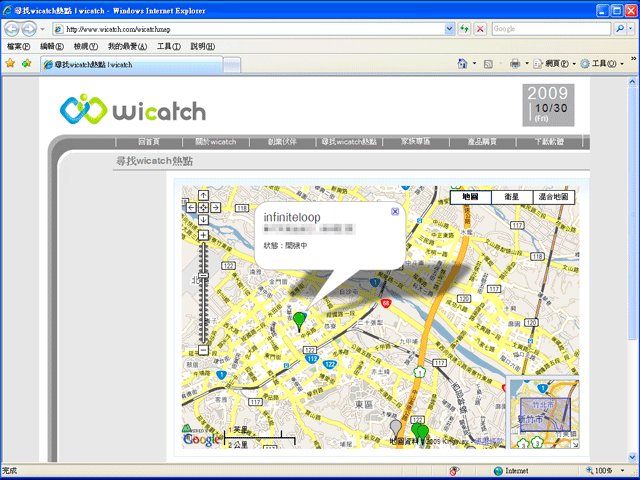Click the address bar URL field
This screenshot has width=640, height=480.
pos(249,29)
